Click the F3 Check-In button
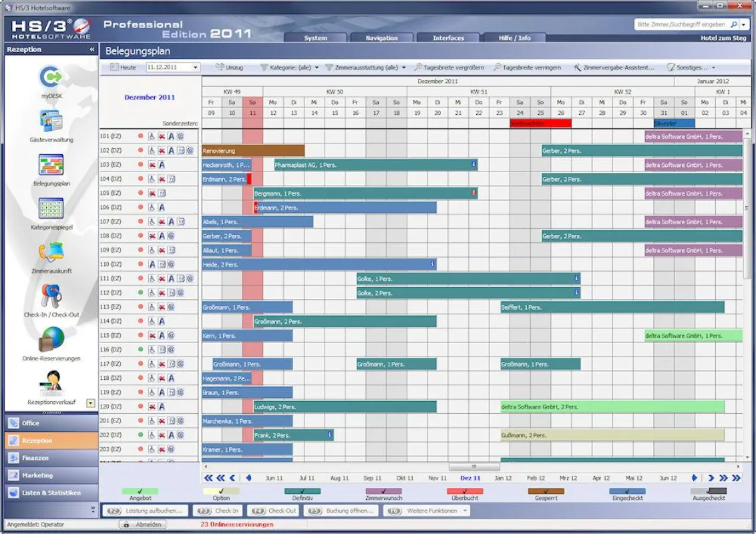Image resolution: width=756 pixels, height=534 pixels. click(218, 511)
